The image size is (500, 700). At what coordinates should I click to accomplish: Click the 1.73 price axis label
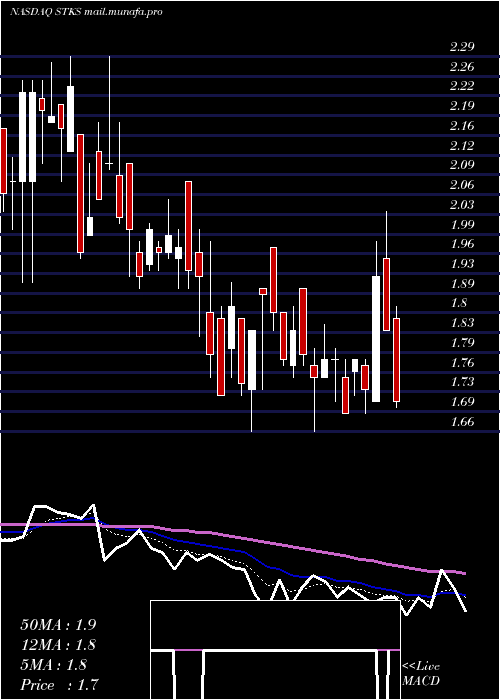(x=462, y=382)
